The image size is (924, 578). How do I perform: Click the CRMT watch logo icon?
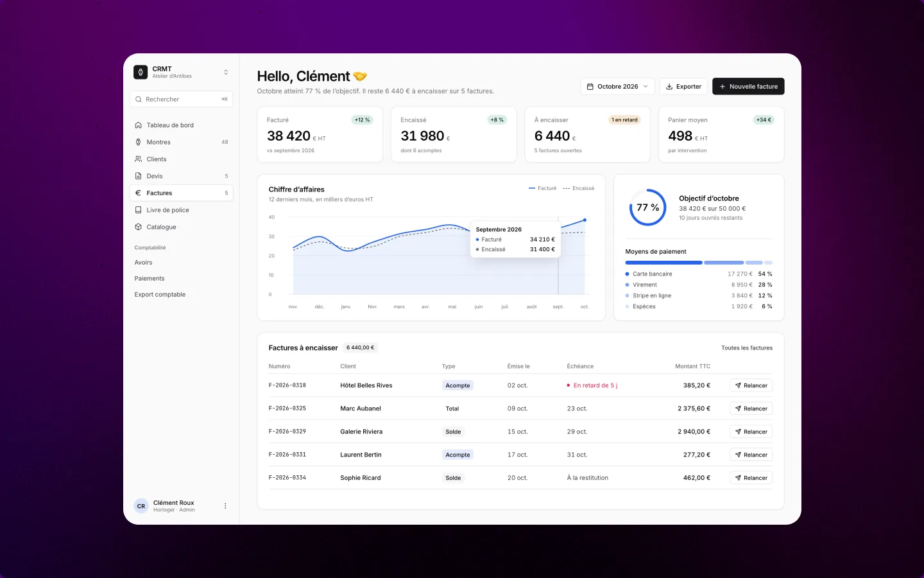(x=141, y=72)
